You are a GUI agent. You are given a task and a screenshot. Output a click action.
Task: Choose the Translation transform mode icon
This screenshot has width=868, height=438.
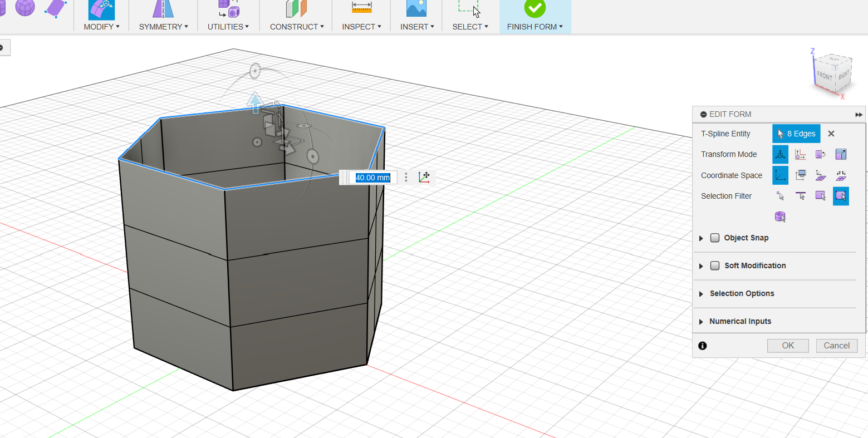[801, 154]
